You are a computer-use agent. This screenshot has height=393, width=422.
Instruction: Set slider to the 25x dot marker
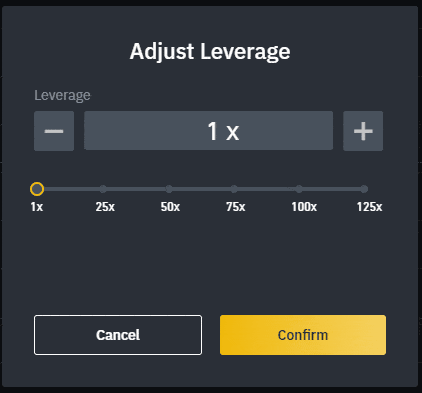[103, 189]
